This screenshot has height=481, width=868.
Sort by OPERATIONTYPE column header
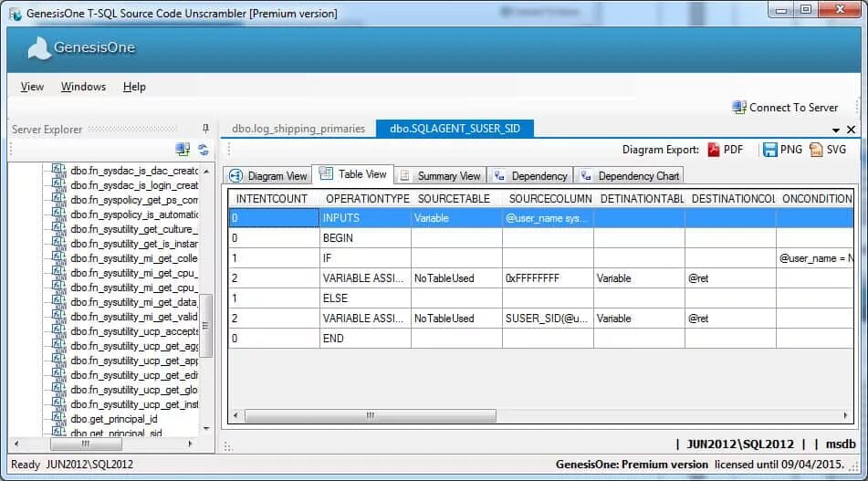tap(365, 199)
